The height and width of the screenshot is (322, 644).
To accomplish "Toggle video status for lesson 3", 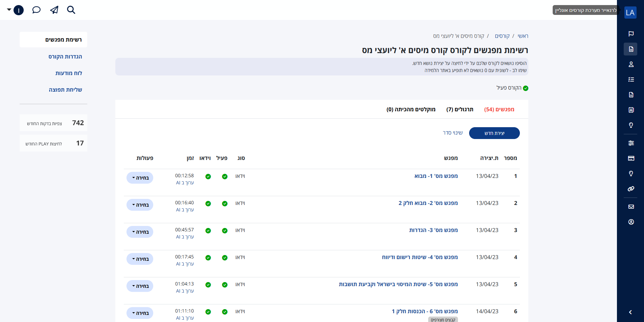I will (x=208, y=231).
